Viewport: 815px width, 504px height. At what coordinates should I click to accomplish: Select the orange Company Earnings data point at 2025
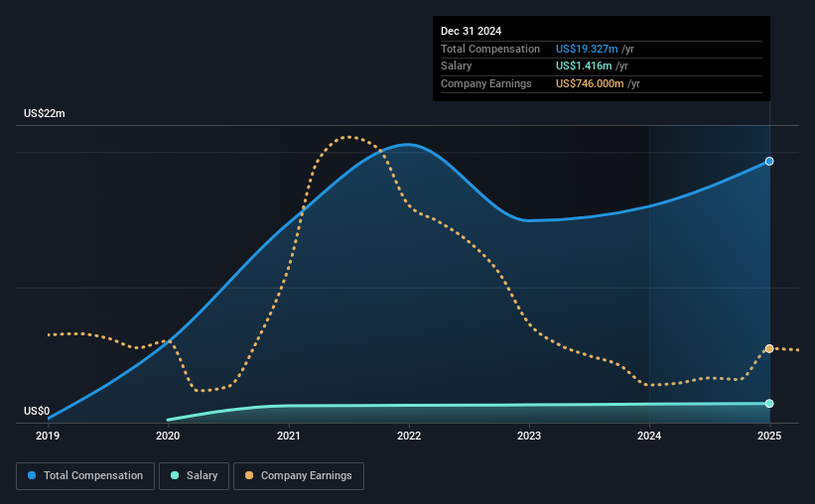point(769,348)
